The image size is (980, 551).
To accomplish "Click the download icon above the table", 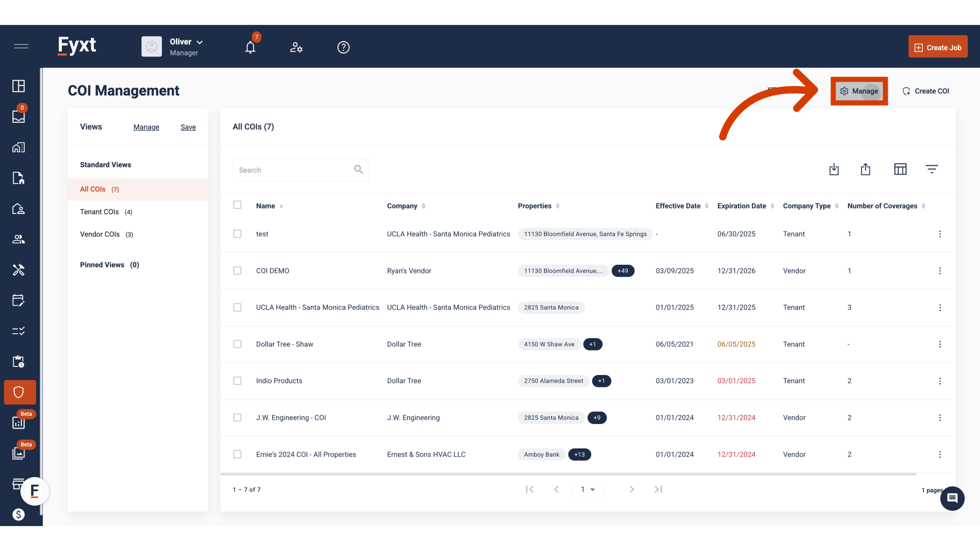I will pyautogui.click(x=834, y=169).
